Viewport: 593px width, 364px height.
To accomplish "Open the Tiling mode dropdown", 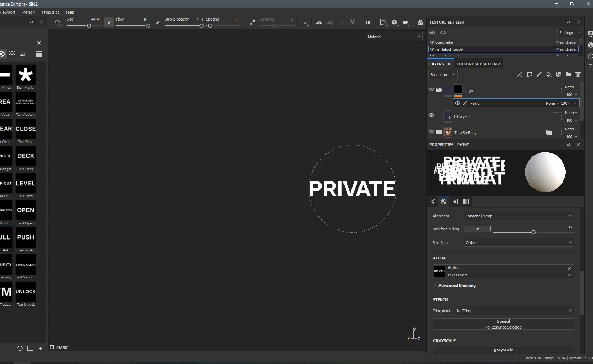I will point(514,310).
